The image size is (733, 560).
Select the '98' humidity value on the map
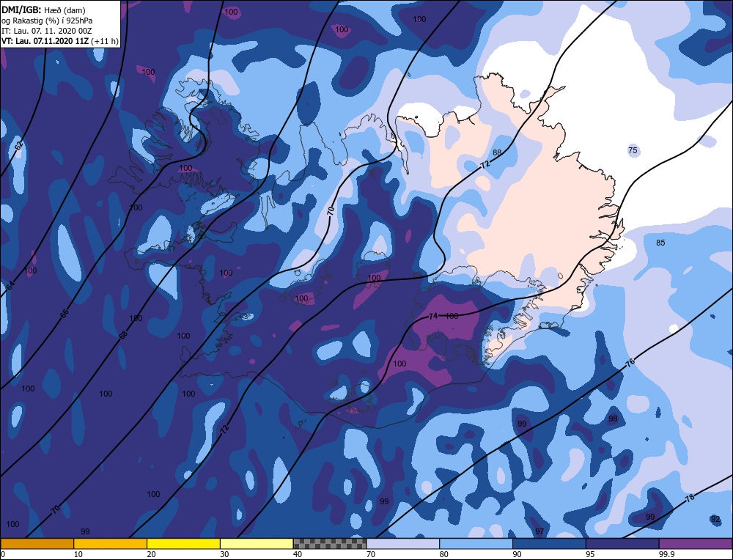tap(612, 419)
